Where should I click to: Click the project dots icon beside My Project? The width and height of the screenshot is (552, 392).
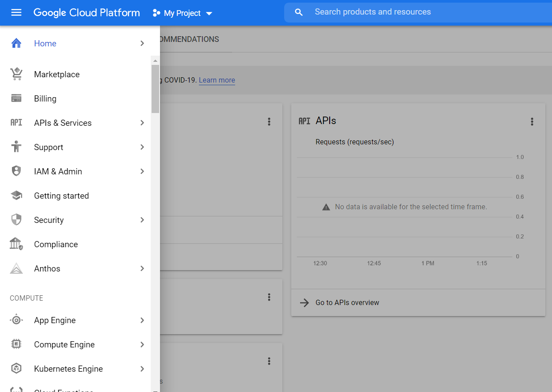(156, 13)
